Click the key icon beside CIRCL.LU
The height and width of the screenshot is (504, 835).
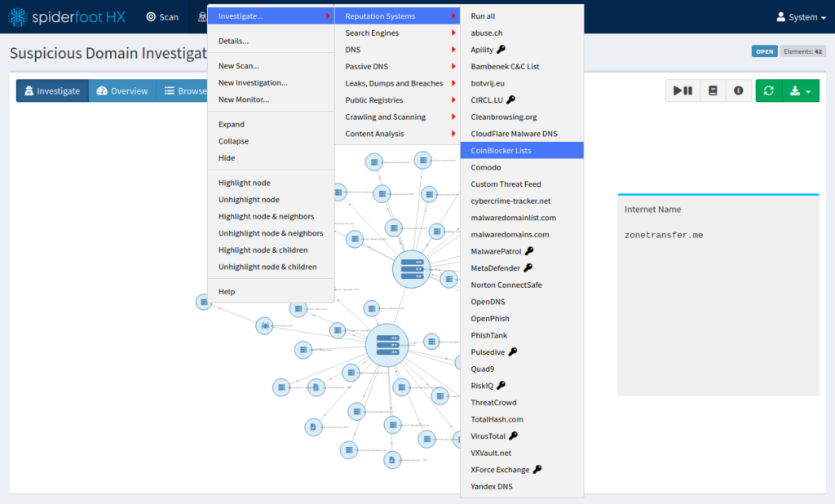pyautogui.click(x=510, y=99)
